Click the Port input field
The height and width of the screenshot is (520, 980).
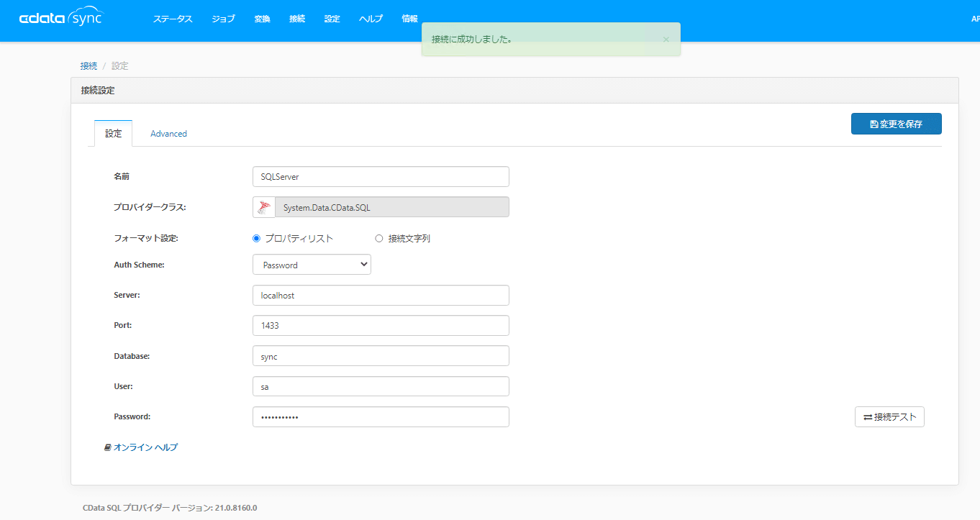[381, 326]
